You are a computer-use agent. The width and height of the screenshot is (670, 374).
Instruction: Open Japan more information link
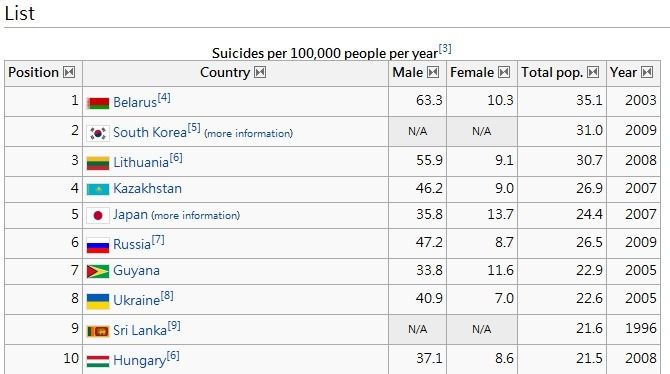196,215
